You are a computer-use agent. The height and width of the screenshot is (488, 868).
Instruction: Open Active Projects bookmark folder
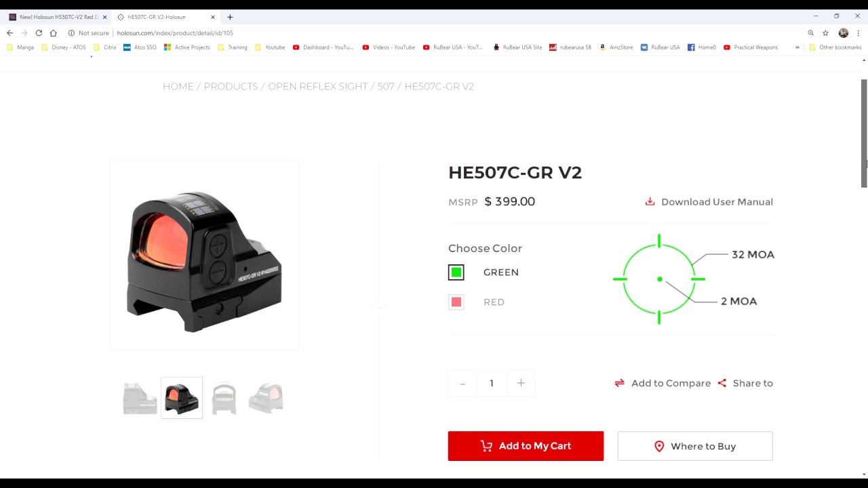(x=187, y=47)
